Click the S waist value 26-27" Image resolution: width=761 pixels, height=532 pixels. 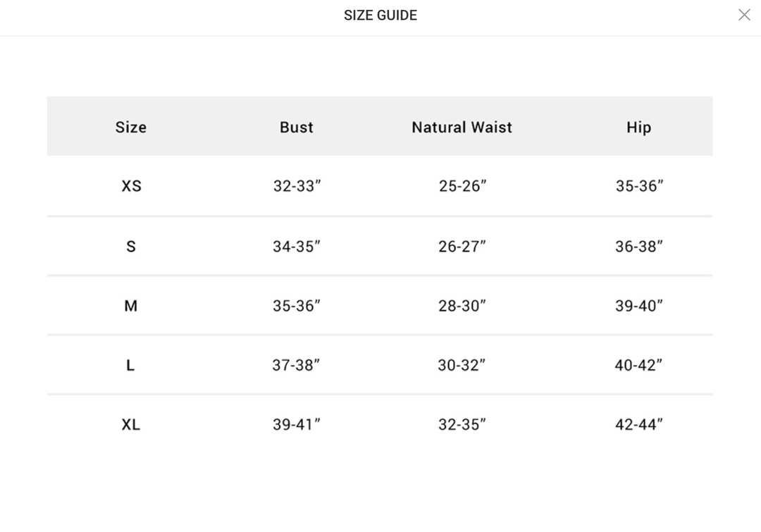pos(462,247)
